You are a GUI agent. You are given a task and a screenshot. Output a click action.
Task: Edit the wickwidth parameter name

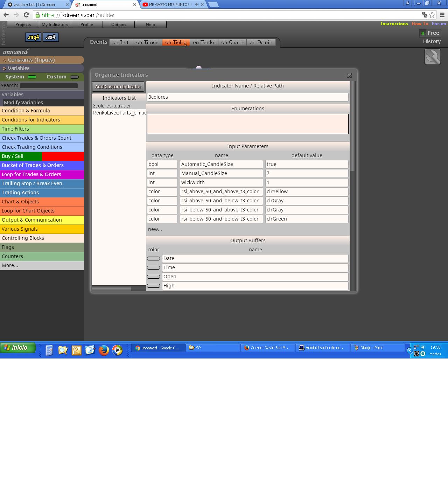(221, 182)
